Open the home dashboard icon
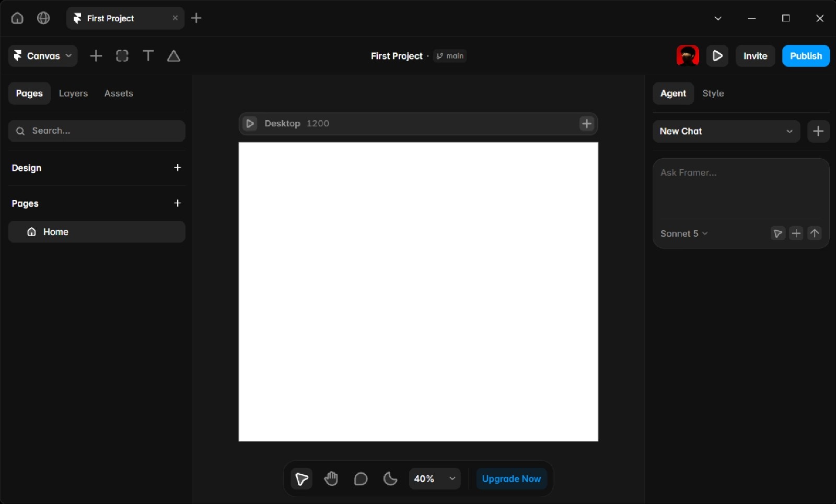 point(17,18)
